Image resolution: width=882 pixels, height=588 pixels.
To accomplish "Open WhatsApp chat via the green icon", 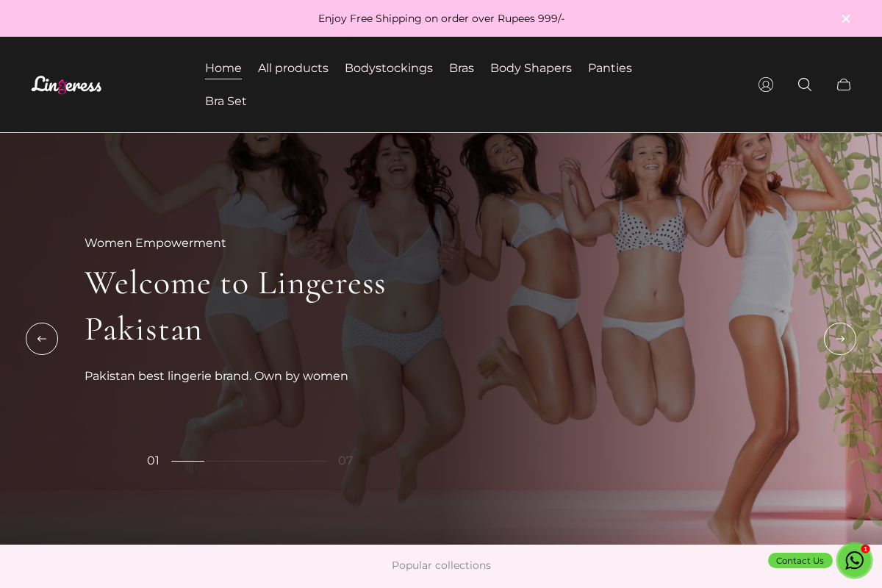I will coord(854,561).
